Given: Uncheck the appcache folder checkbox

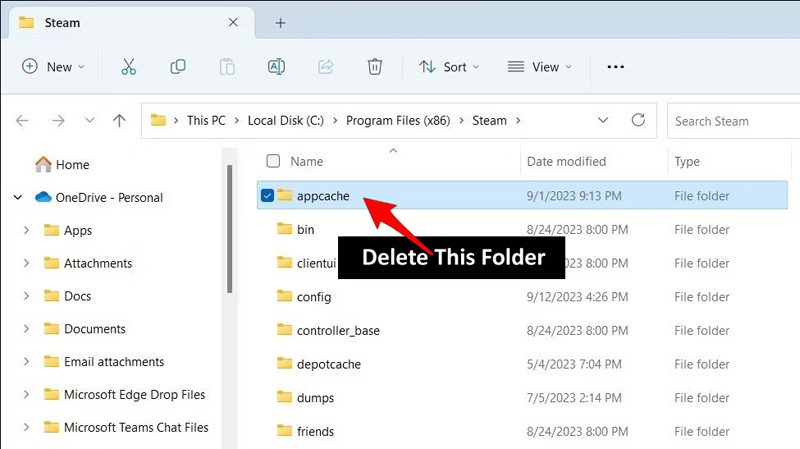Looking at the screenshot, I should (267, 195).
